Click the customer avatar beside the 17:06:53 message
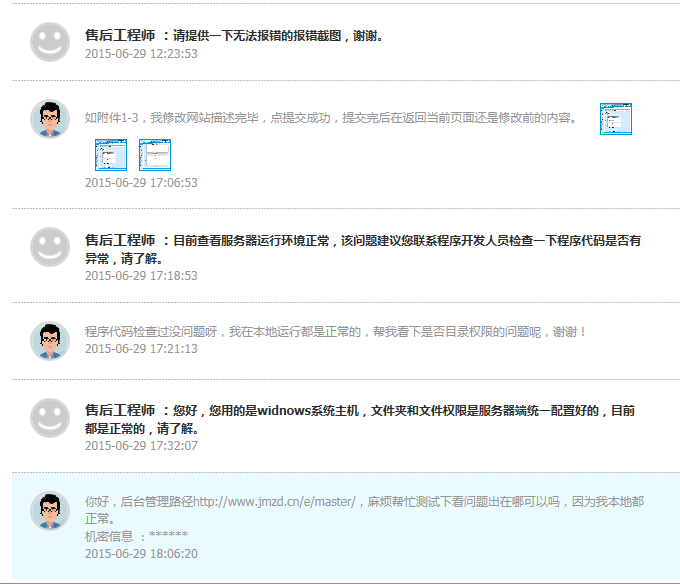The height and width of the screenshot is (585, 680). pos(50,119)
